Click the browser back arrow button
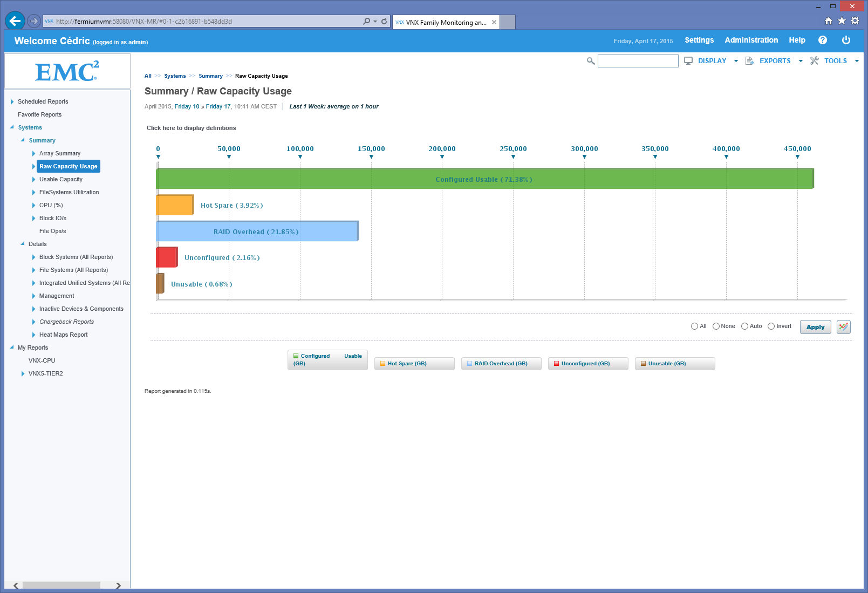Viewport: 868px width, 593px height. coord(15,21)
